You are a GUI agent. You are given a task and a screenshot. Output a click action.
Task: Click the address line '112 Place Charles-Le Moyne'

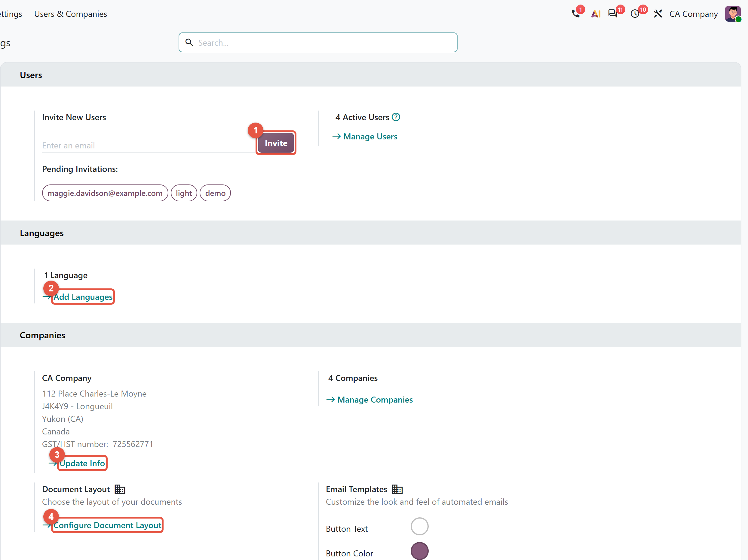(94, 393)
